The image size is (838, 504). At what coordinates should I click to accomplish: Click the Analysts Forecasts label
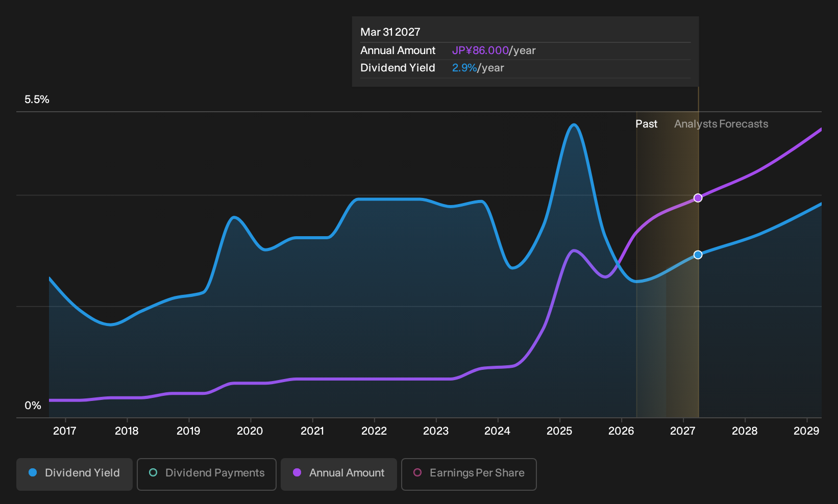(x=721, y=124)
